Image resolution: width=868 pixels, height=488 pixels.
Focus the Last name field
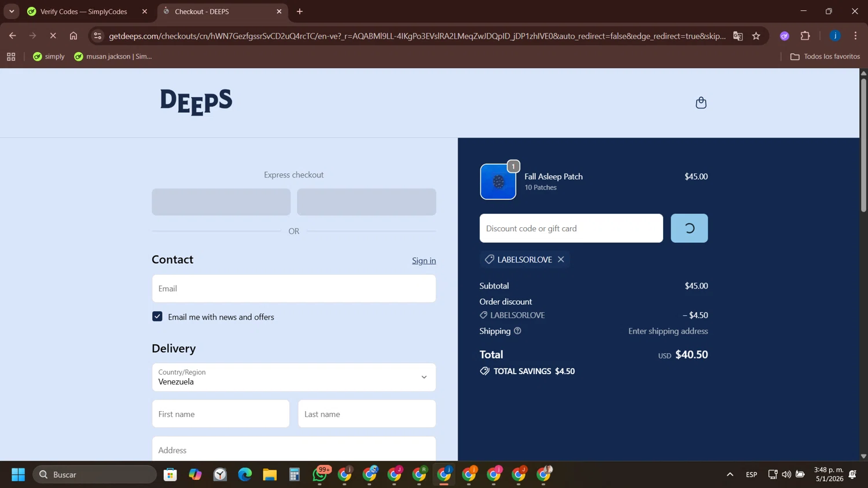367,414
